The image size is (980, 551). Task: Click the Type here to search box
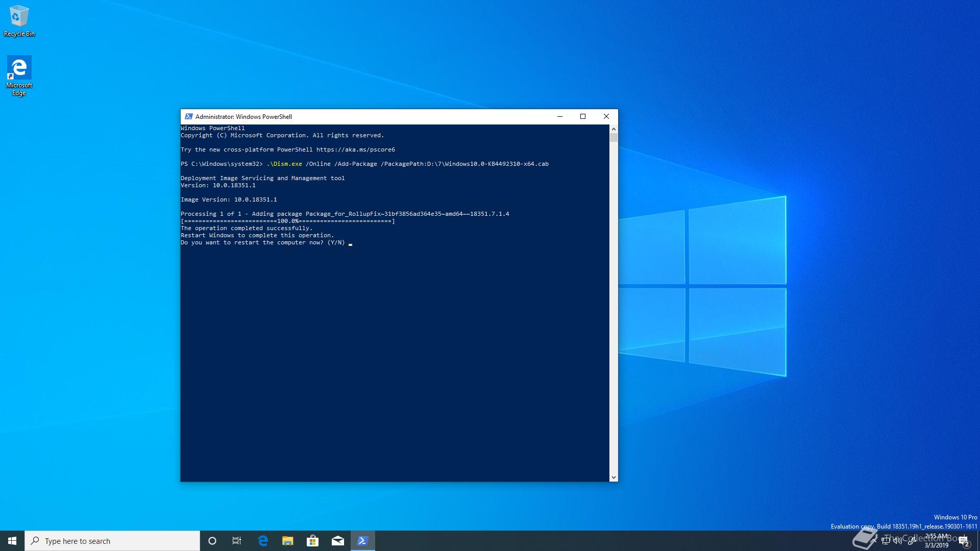click(x=112, y=541)
